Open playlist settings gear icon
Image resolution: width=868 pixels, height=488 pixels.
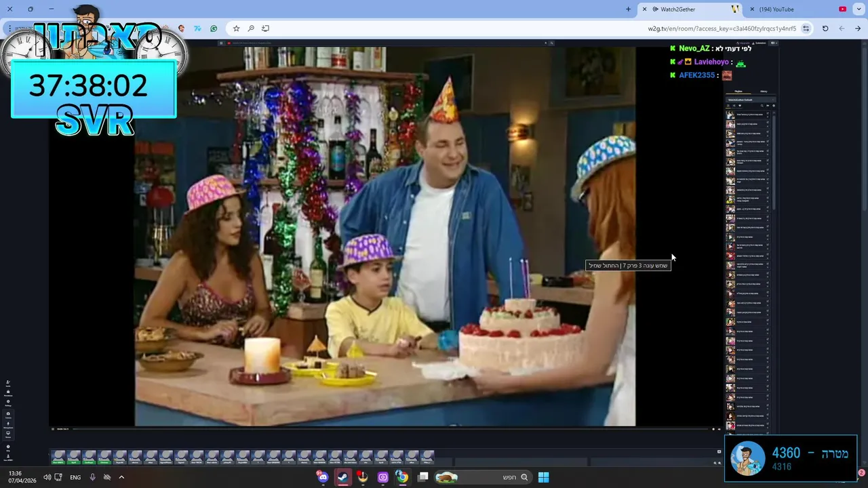[774, 106]
